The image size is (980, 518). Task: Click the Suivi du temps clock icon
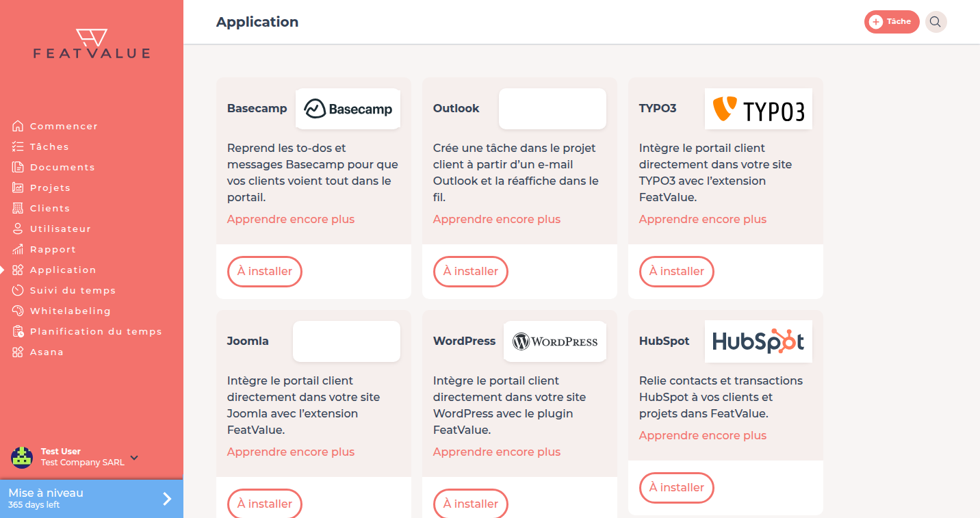click(18, 290)
